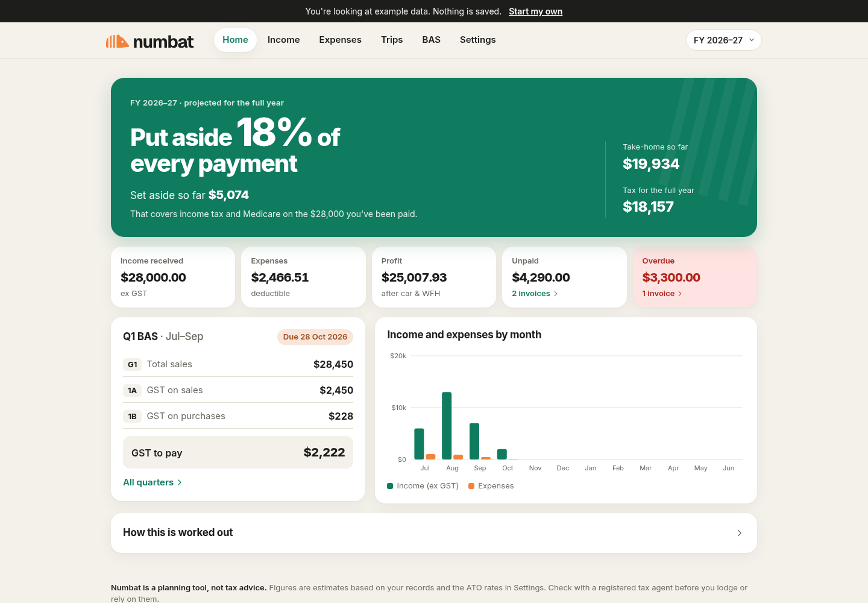Click the Set aside so far $5,074 text
This screenshot has width=868, height=603.
click(189, 195)
